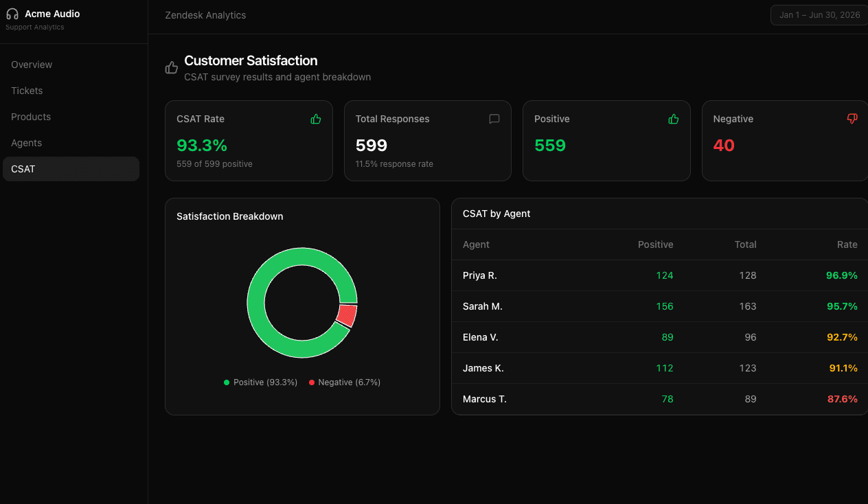Click the red dot in the chart legend

(x=310, y=382)
